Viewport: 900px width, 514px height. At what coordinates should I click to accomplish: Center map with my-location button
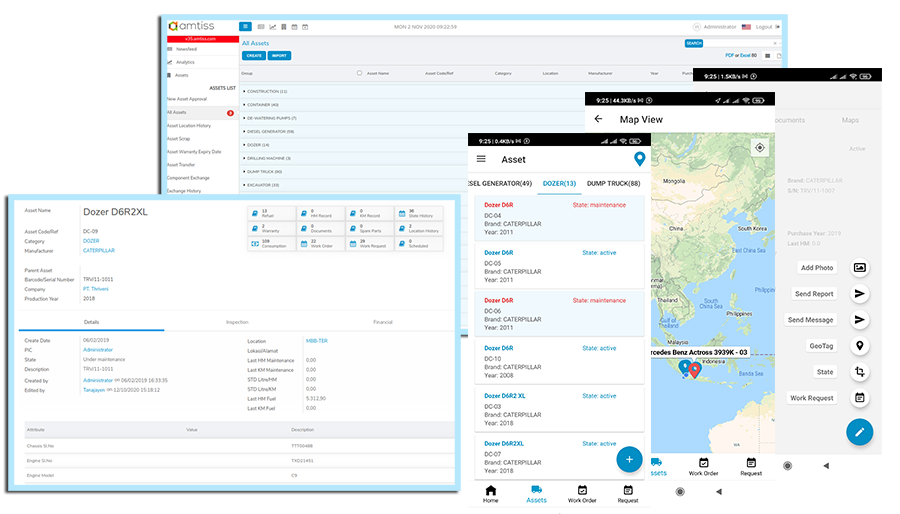click(760, 148)
